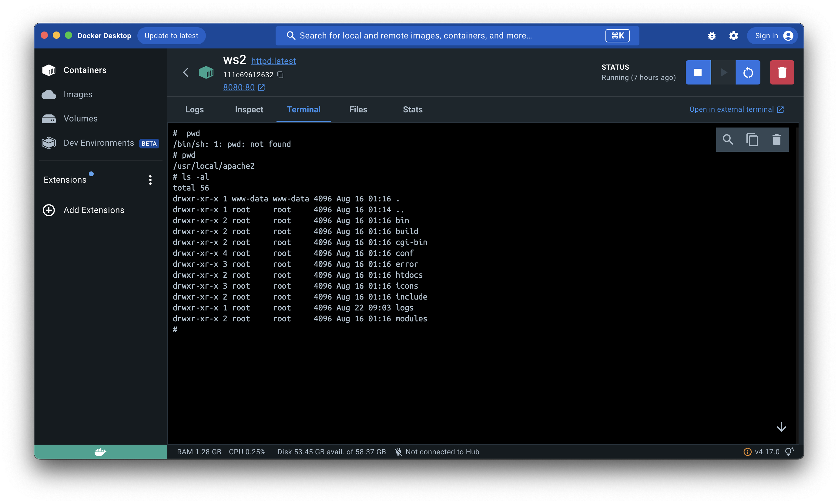
Task: Search within the terminal output
Action: (x=728, y=140)
